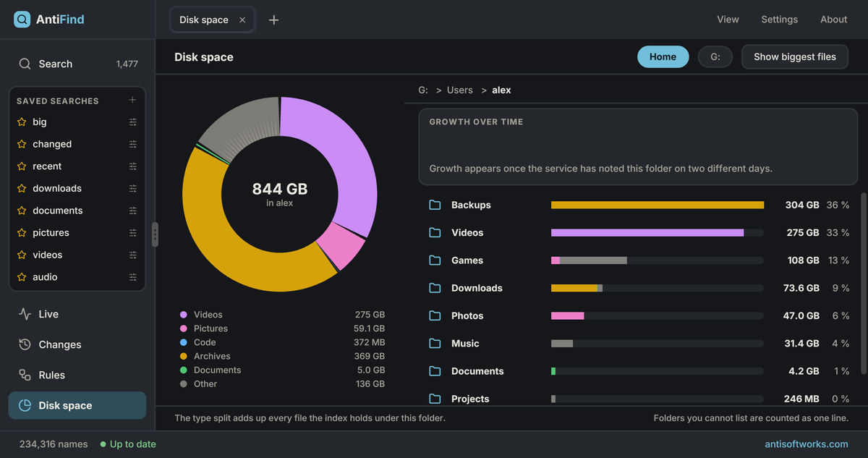Click the star icon beside 'big'
Viewport: 868px width, 458px height.
[x=22, y=122]
